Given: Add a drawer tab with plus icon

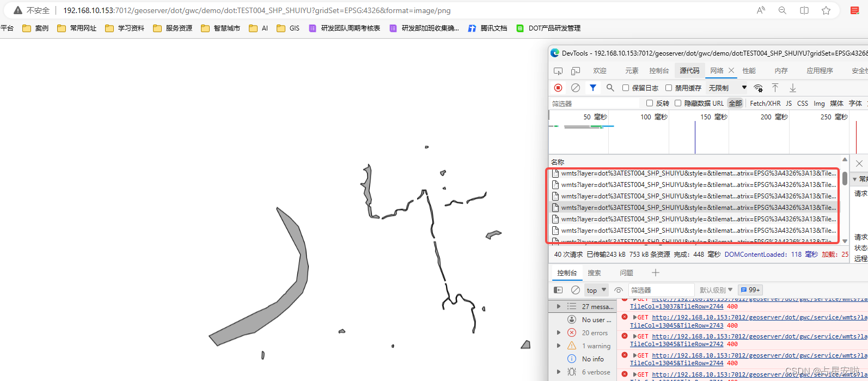Looking at the screenshot, I should 656,273.
